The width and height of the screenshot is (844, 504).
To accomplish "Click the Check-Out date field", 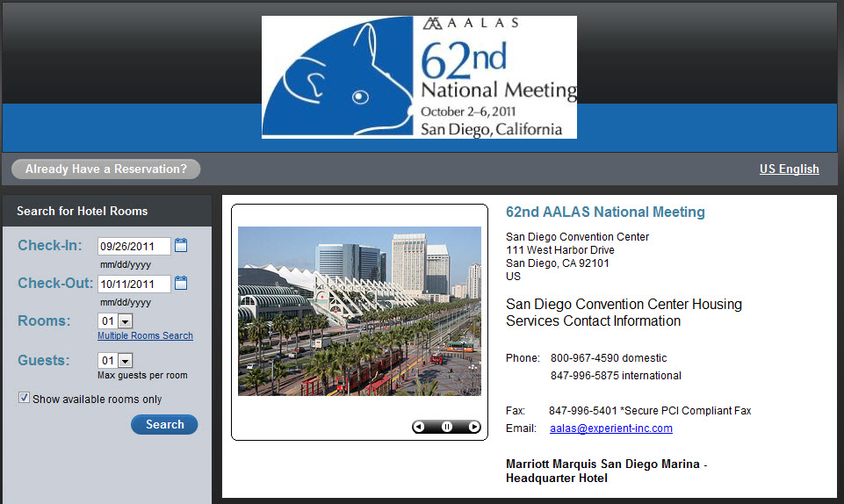I will (x=134, y=284).
